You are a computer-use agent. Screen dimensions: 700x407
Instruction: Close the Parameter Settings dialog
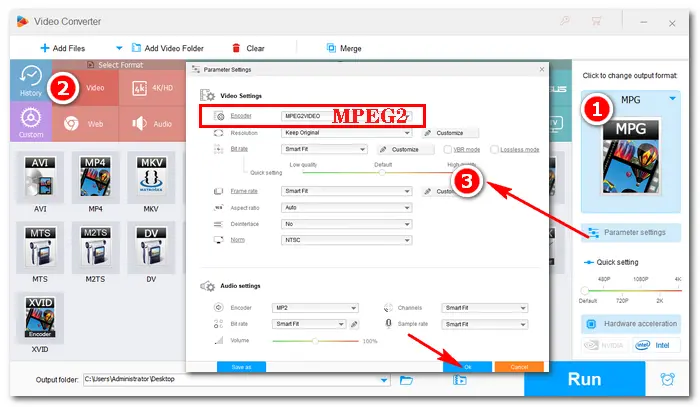542,69
